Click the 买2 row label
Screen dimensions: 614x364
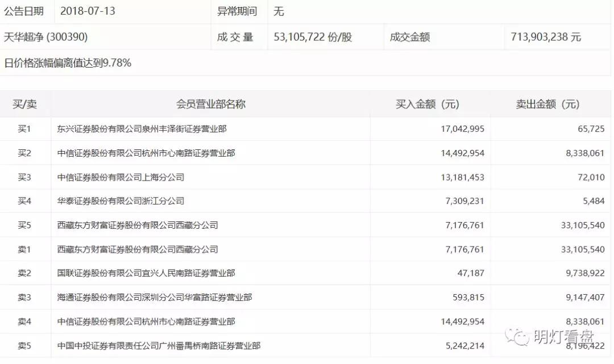click(x=24, y=153)
